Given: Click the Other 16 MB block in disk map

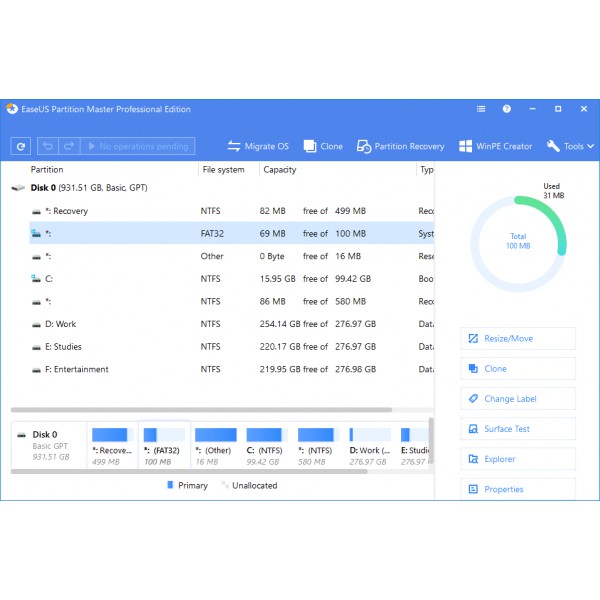Looking at the screenshot, I should click(215, 445).
